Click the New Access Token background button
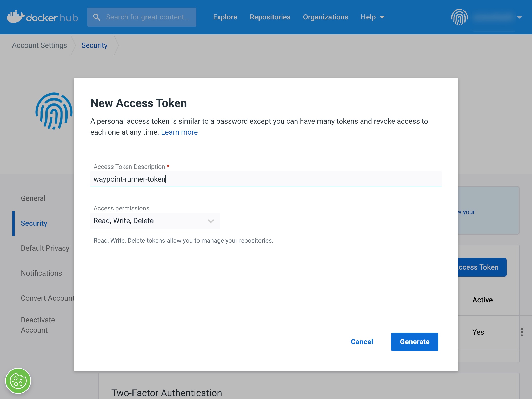 [x=482, y=267]
